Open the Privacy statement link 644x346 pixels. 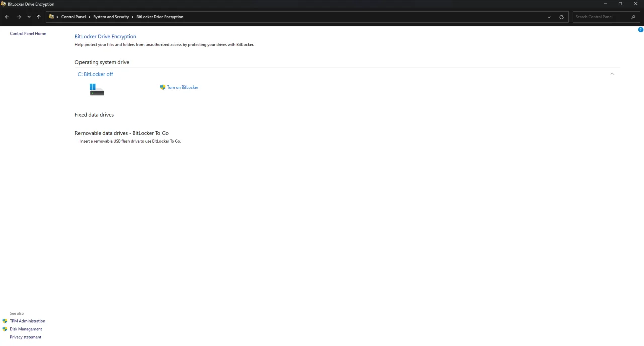25,337
